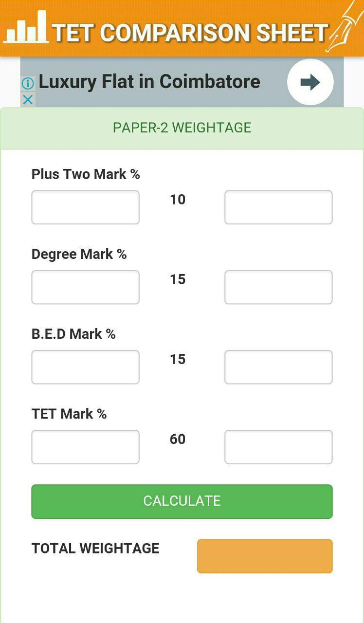Click the orange total weightage box
This screenshot has width=364, height=623.
[265, 556]
